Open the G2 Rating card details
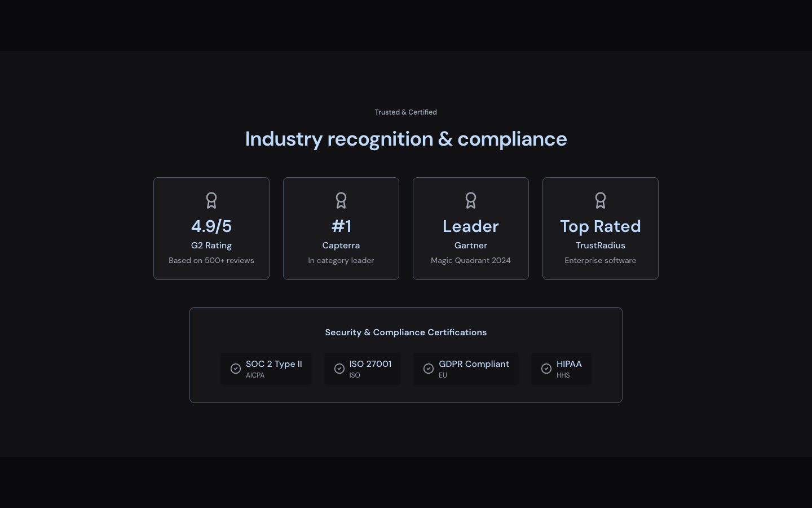Image resolution: width=812 pixels, height=508 pixels. (x=211, y=229)
